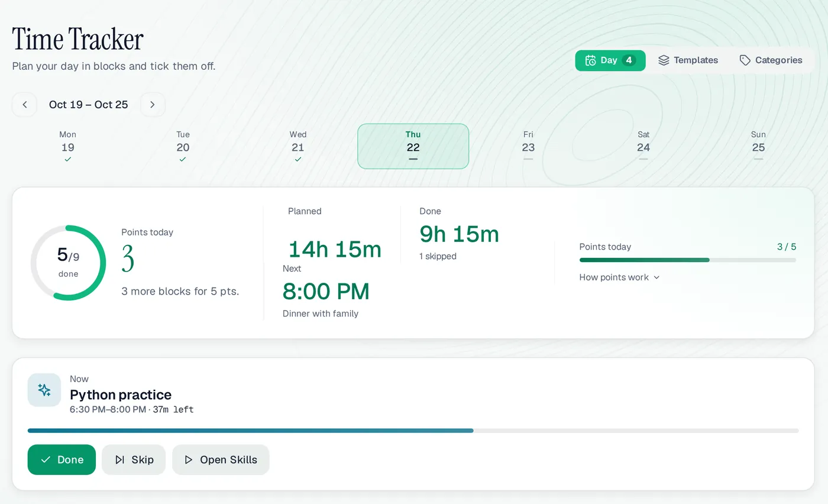Click the Oct 19 – Oct 25 date range
828x504 pixels.
[x=89, y=105]
